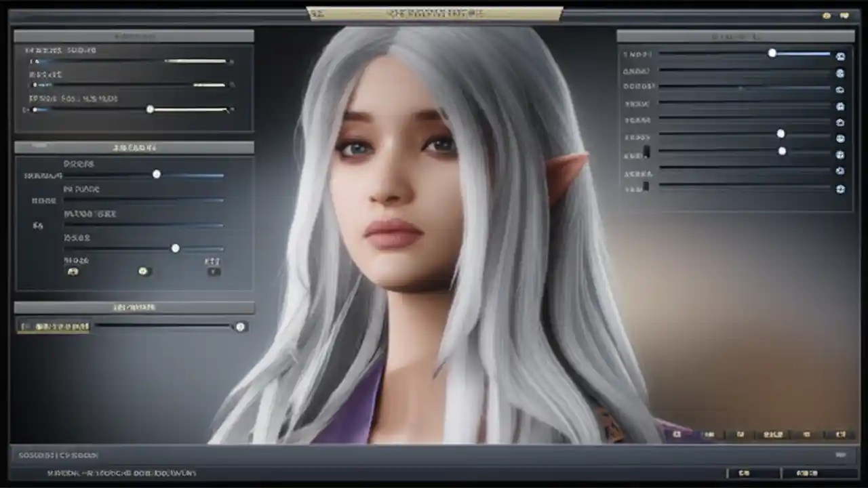Collapse the bottom-left panel header bar

[x=133, y=307]
